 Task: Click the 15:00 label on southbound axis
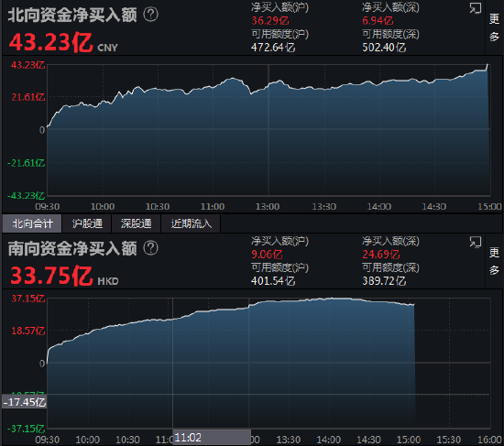pyautogui.click(x=409, y=440)
